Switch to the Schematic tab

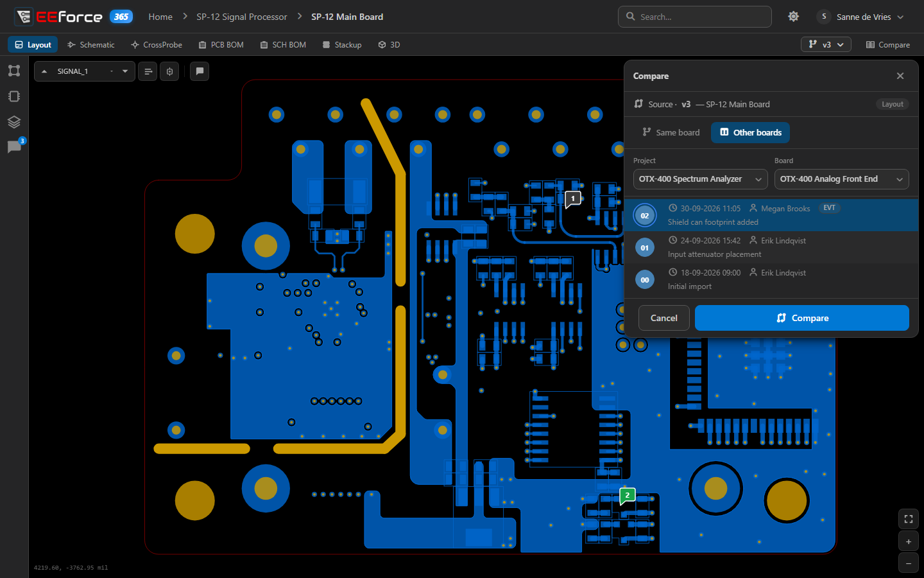(x=91, y=44)
